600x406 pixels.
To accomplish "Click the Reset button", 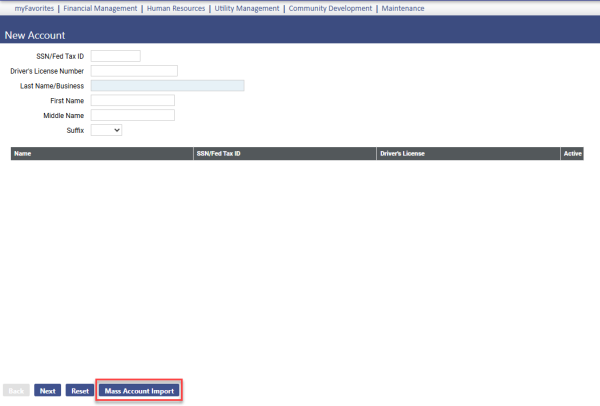I will (x=80, y=391).
